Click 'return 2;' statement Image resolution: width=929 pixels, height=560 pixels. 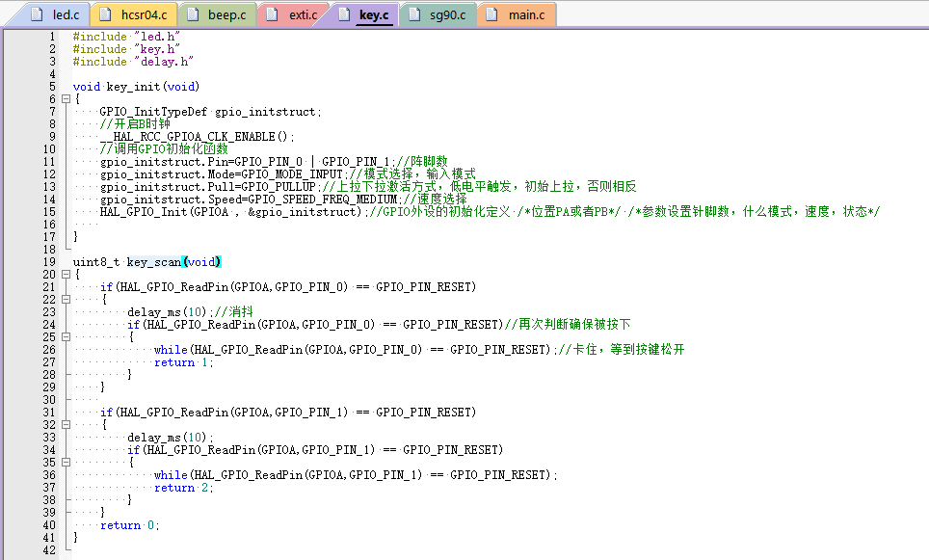tap(184, 488)
